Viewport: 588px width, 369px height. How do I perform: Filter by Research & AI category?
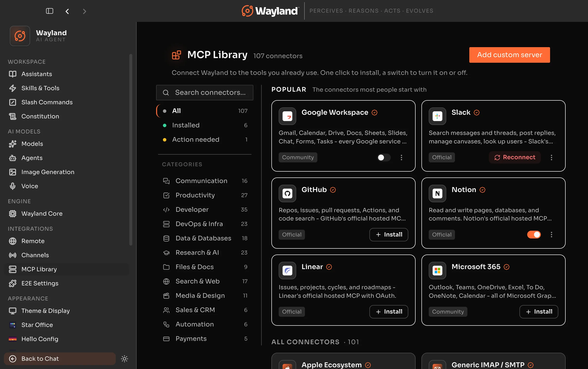(x=205, y=253)
